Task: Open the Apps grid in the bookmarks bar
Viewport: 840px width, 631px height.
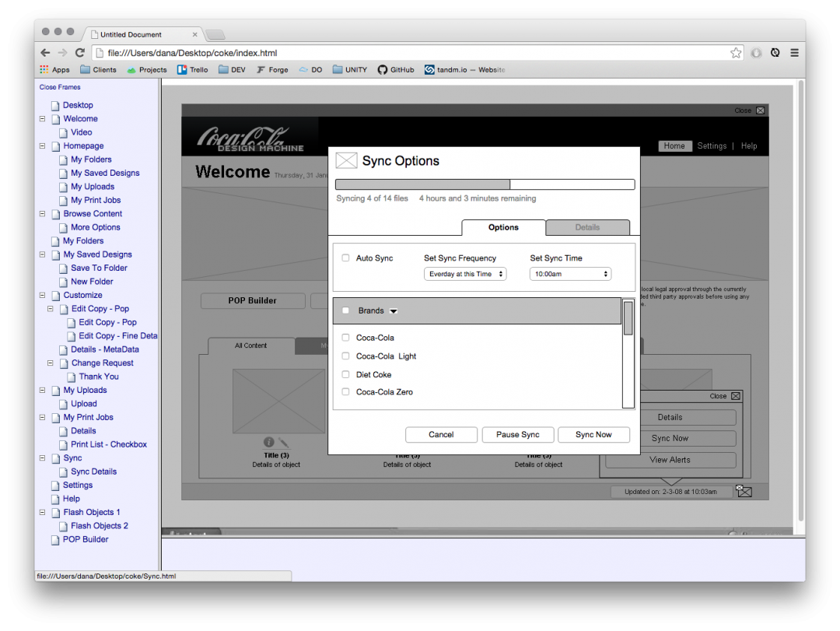Action: 54,70
